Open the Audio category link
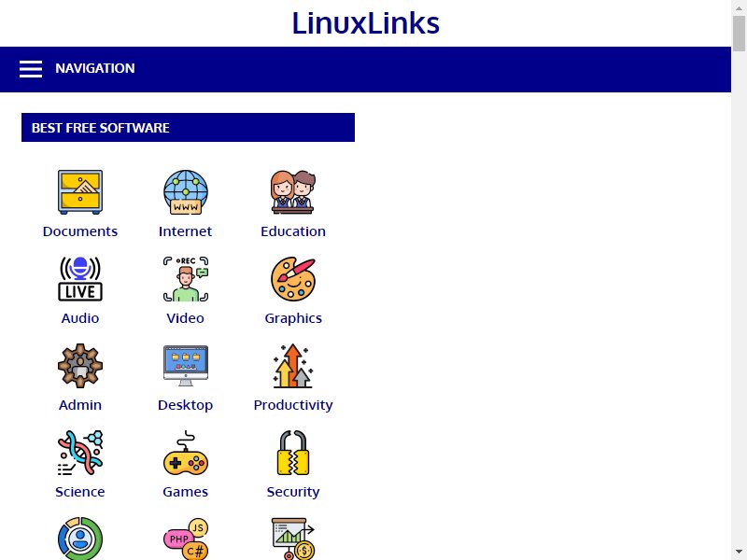Screen dimensions: 747x560 (x=80, y=318)
